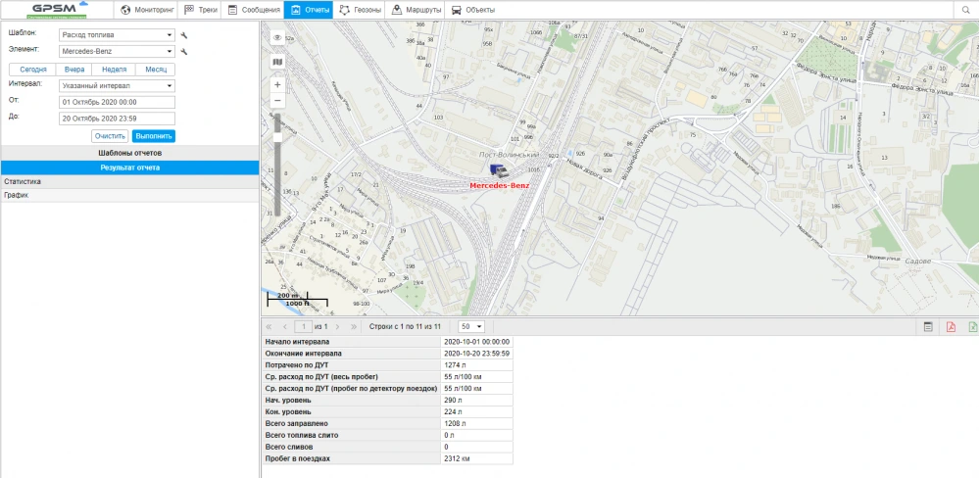Open the rows-per-page dropdown showing 50
The image size is (980, 478).
(x=471, y=326)
